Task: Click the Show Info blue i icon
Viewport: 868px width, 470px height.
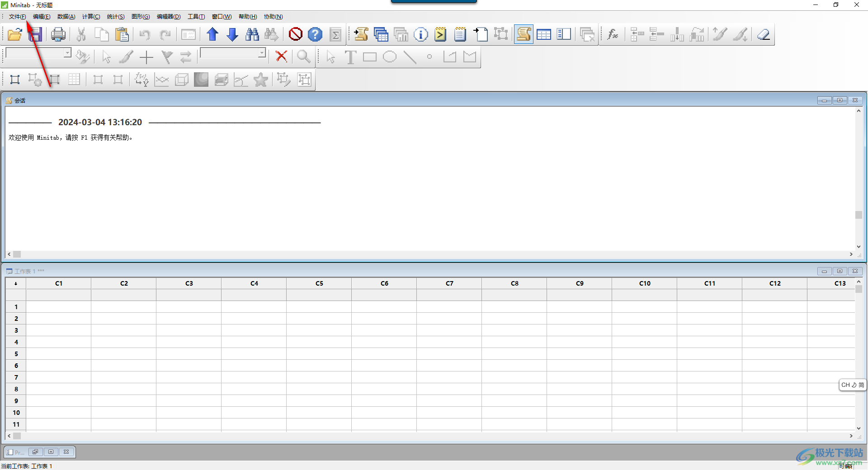Action: pos(421,34)
